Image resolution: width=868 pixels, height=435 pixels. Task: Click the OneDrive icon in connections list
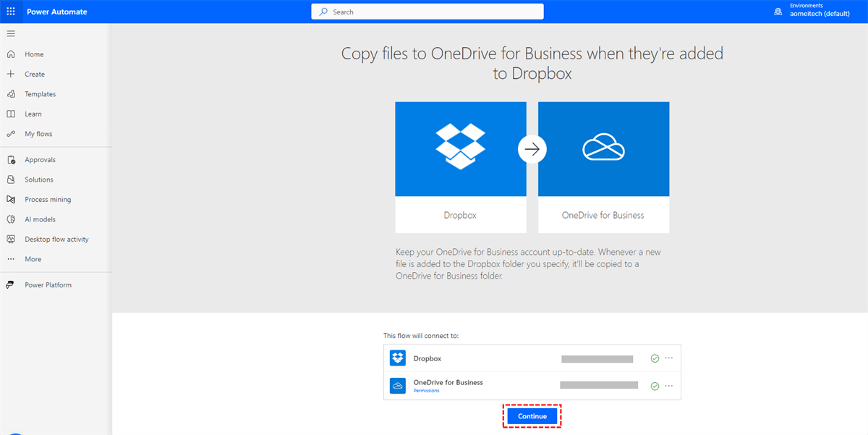pyautogui.click(x=398, y=386)
